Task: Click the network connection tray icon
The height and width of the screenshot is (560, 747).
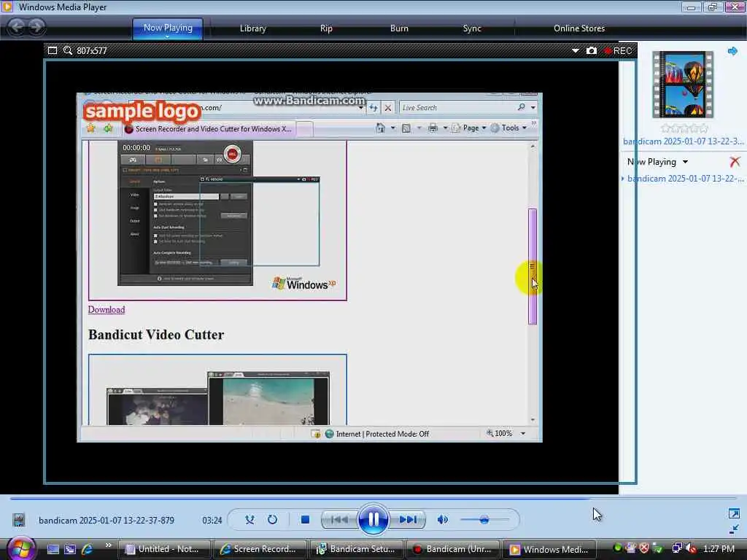Action: tap(677, 548)
